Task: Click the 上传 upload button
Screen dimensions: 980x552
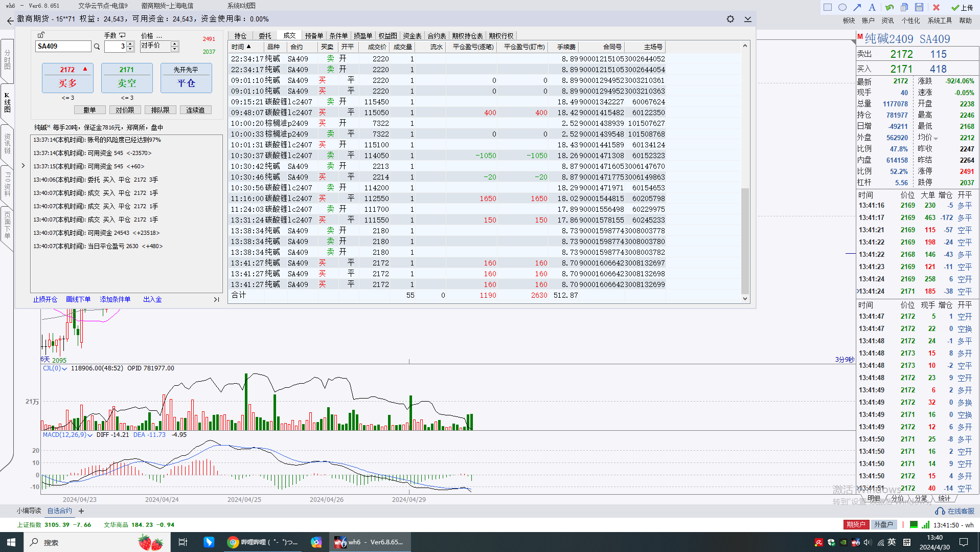Action: [962, 7]
